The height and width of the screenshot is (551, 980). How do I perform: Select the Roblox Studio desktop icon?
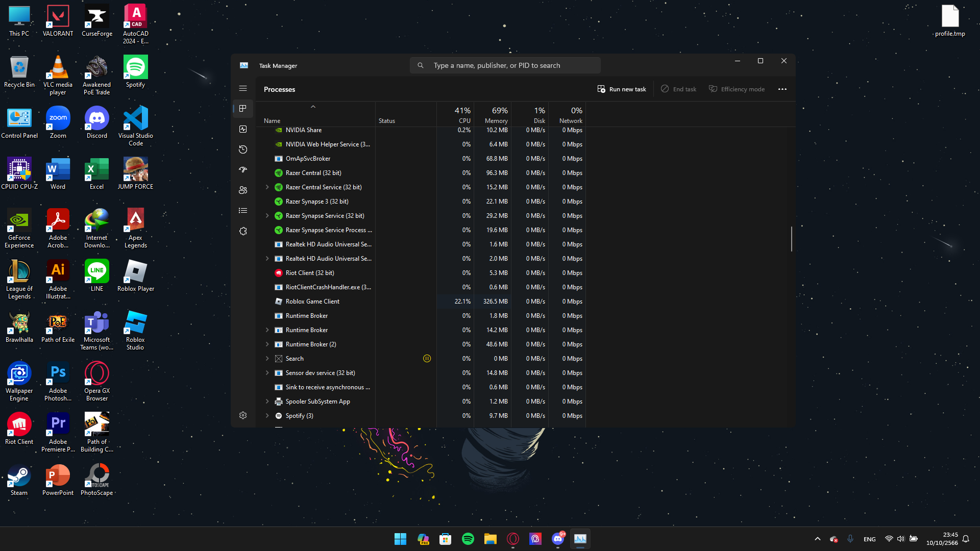coord(135,331)
